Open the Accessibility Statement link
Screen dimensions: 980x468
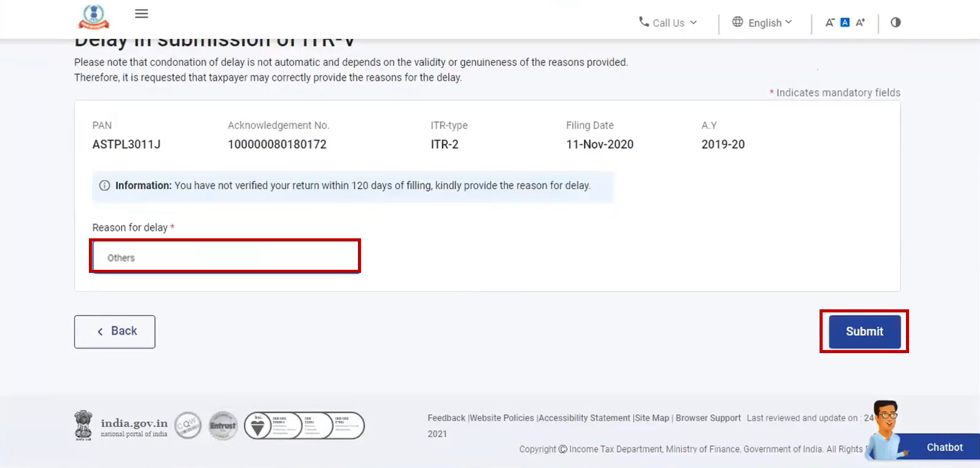click(584, 418)
